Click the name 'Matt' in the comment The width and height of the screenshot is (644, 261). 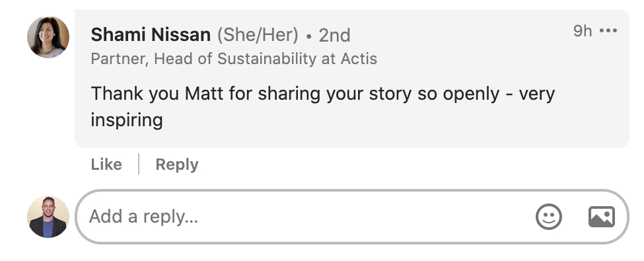[x=203, y=93]
